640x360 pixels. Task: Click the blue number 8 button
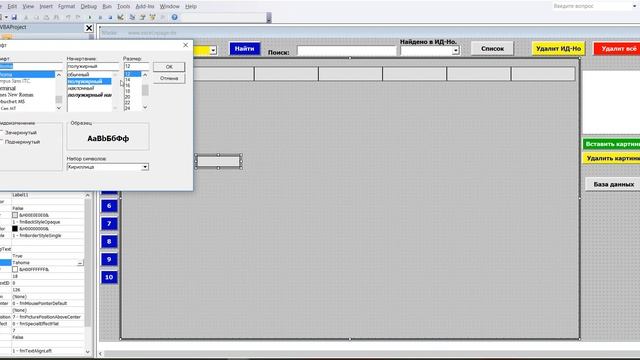coord(109,242)
